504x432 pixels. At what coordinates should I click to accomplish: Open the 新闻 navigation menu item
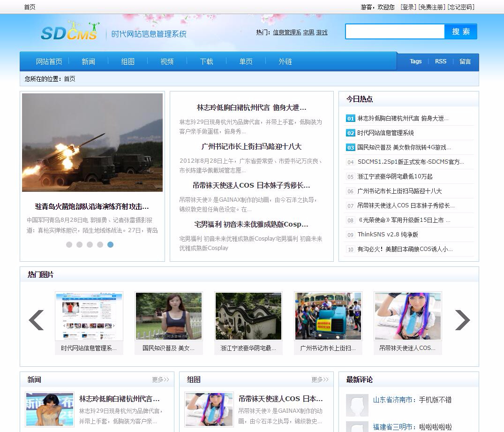pos(88,61)
